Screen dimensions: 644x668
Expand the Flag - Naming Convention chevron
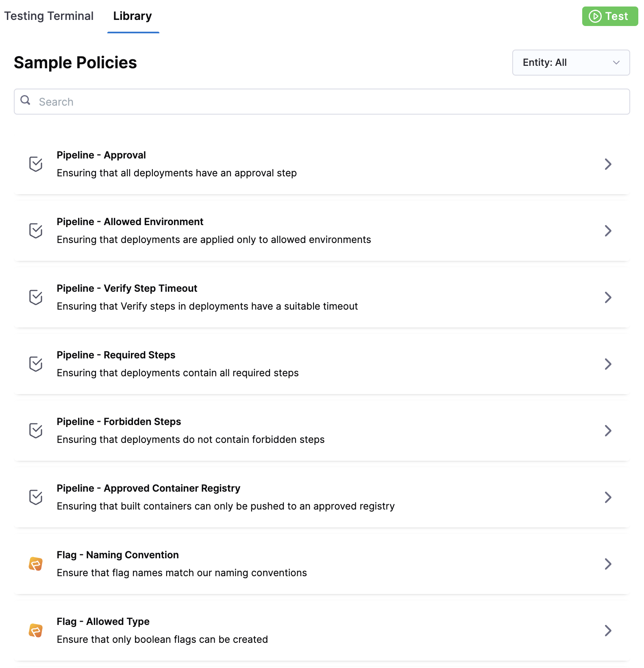pyautogui.click(x=608, y=564)
